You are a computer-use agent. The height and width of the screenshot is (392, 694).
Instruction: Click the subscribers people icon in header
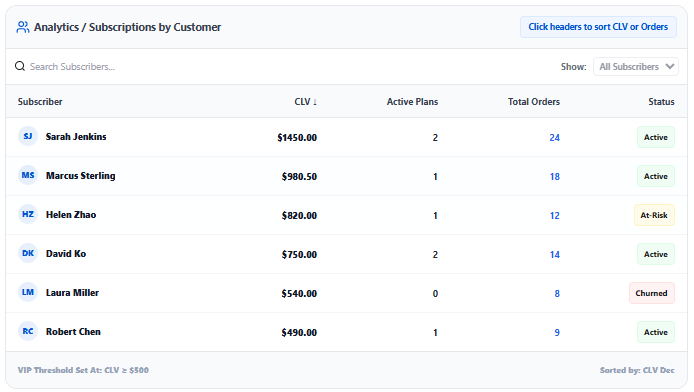tap(23, 27)
